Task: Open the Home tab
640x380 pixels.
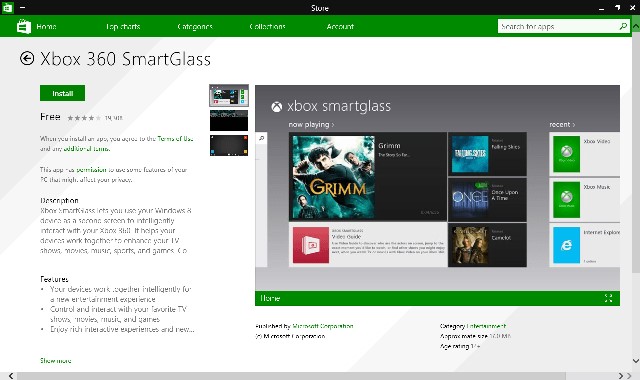Action: point(46,27)
